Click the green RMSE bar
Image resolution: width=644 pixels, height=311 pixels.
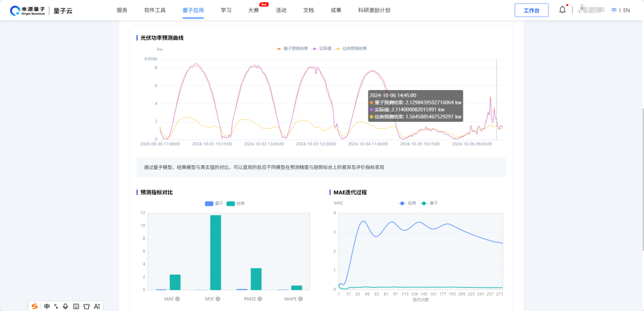[256, 279]
